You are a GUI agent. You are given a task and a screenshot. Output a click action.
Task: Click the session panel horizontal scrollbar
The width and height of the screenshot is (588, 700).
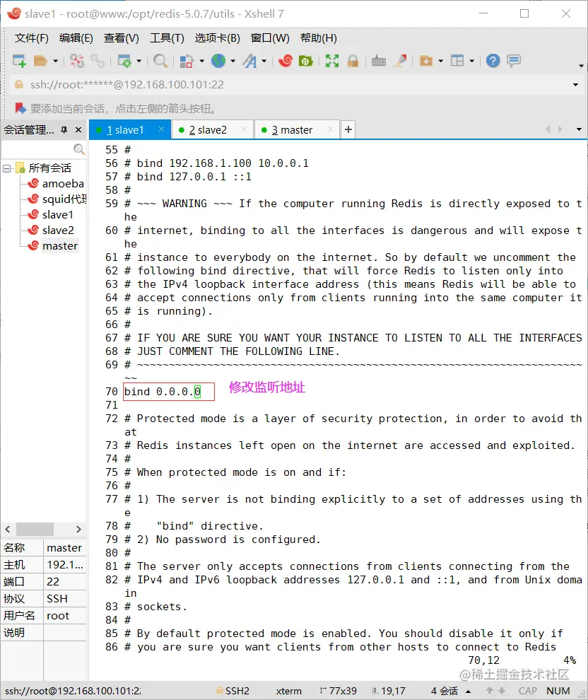click(x=35, y=529)
